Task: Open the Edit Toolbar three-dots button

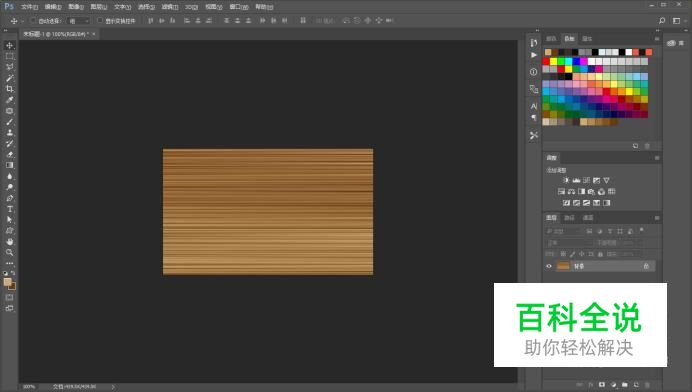Action: (x=9, y=263)
